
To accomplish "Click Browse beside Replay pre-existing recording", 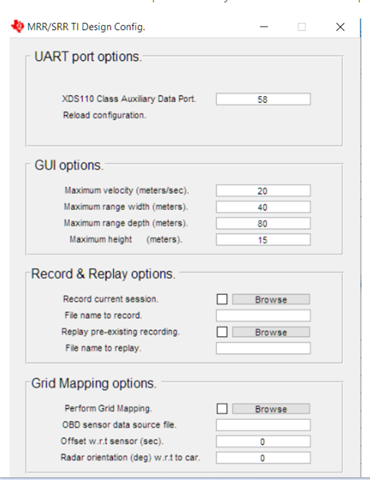I will coord(271,332).
